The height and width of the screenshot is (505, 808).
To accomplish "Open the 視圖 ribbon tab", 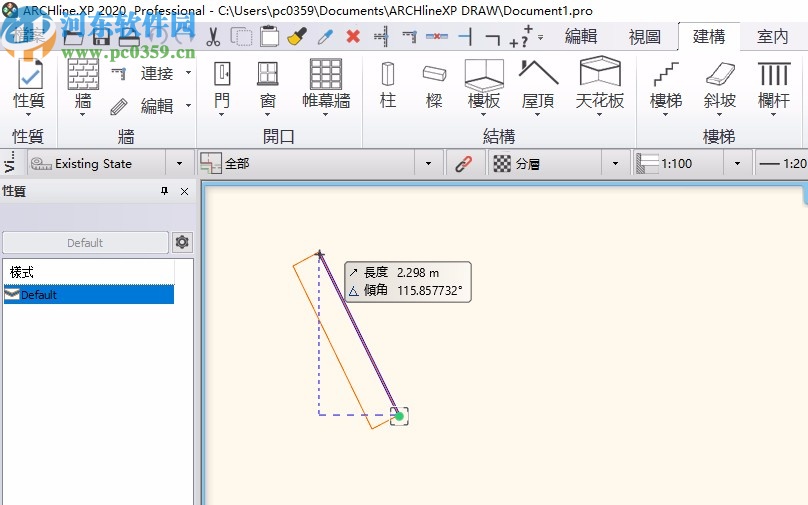I will [x=644, y=37].
